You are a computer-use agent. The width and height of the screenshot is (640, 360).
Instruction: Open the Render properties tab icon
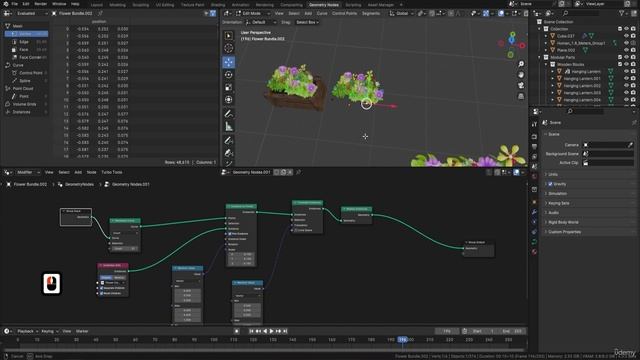coord(534,137)
